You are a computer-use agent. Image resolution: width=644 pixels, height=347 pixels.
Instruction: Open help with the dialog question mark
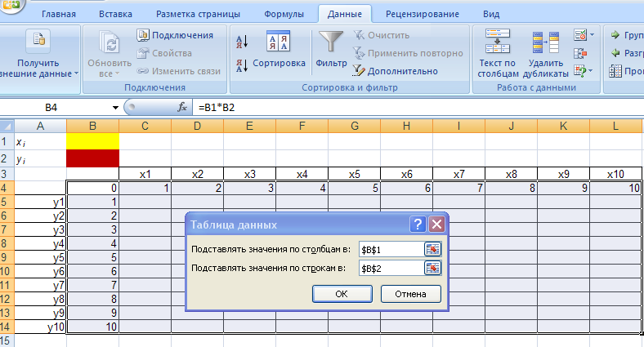coord(417,225)
